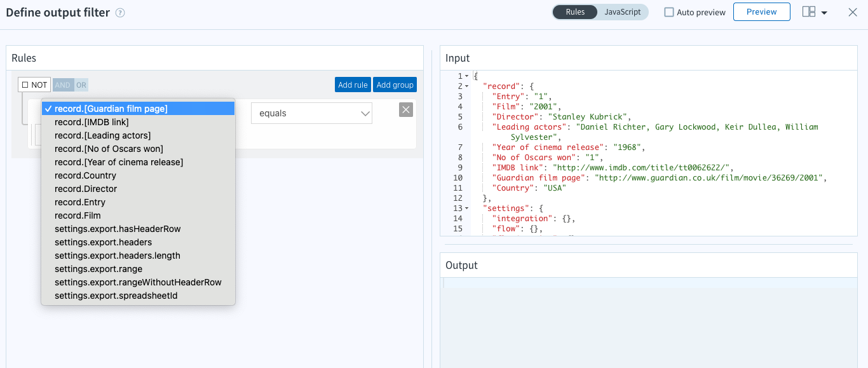Screen dimensions: 868x368
Task: Click Add rule button
Action: 353,85
